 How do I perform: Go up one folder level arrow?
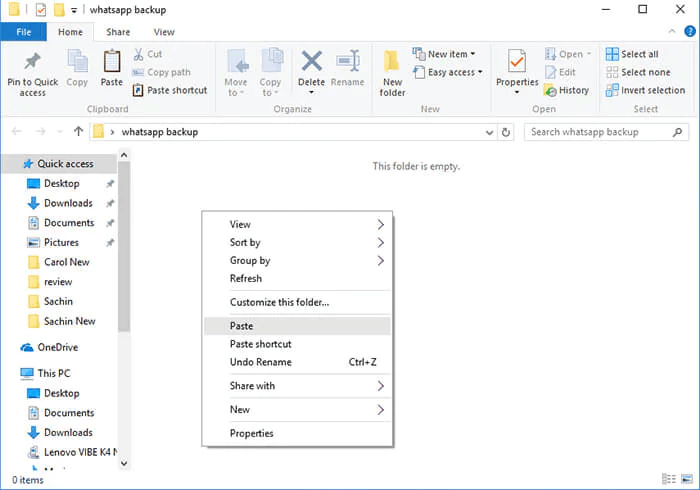tap(79, 131)
